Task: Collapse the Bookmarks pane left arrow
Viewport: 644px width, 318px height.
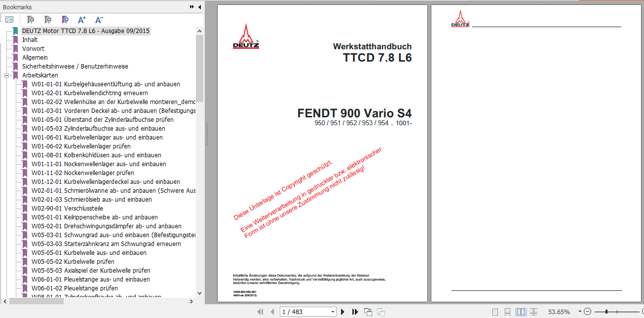Action: click(x=199, y=7)
